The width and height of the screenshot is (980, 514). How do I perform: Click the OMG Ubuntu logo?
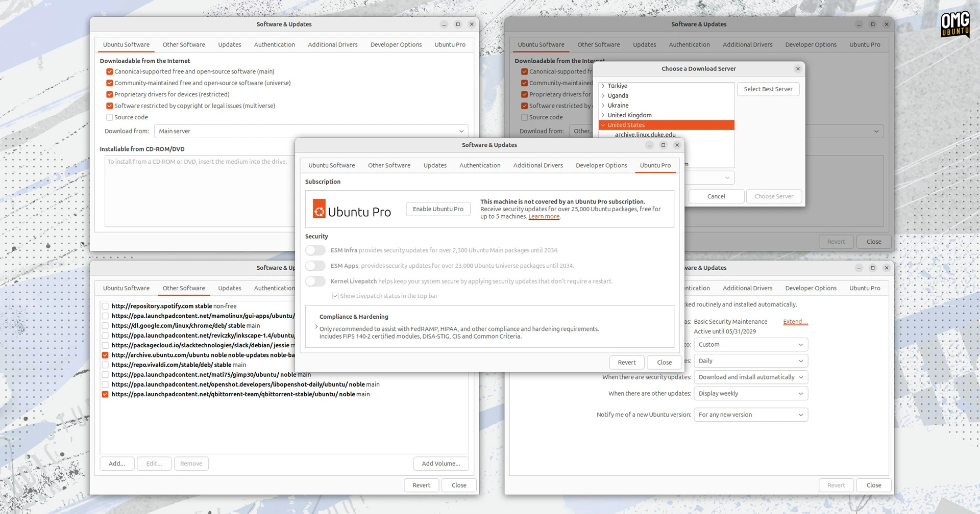[x=954, y=24]
